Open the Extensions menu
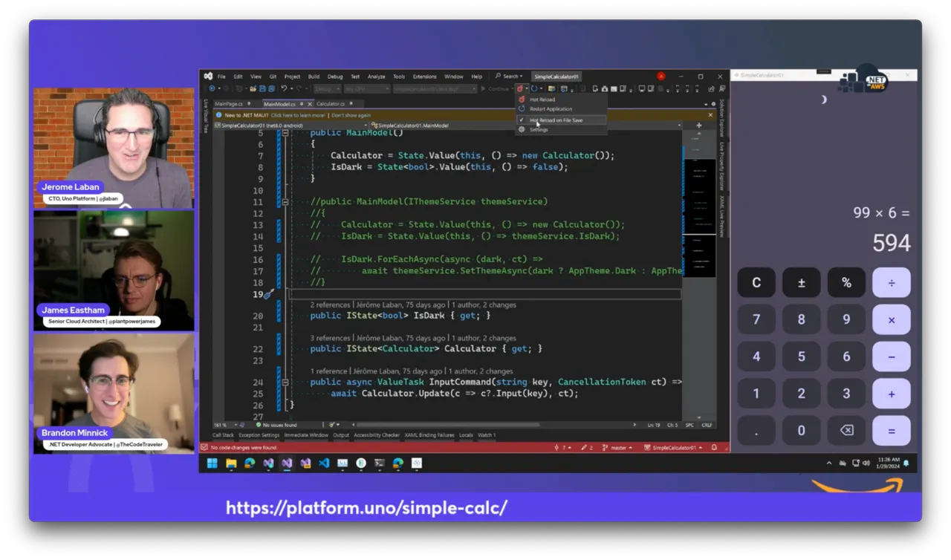Viewport: 951px width, 560px height. click(x=424, y=76)
